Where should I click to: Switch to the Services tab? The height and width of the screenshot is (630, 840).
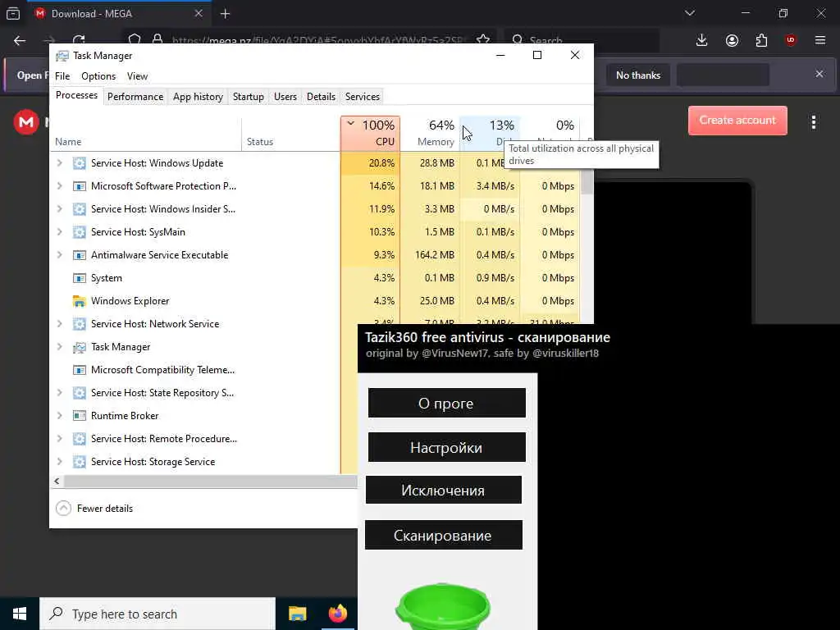[362, 97]
